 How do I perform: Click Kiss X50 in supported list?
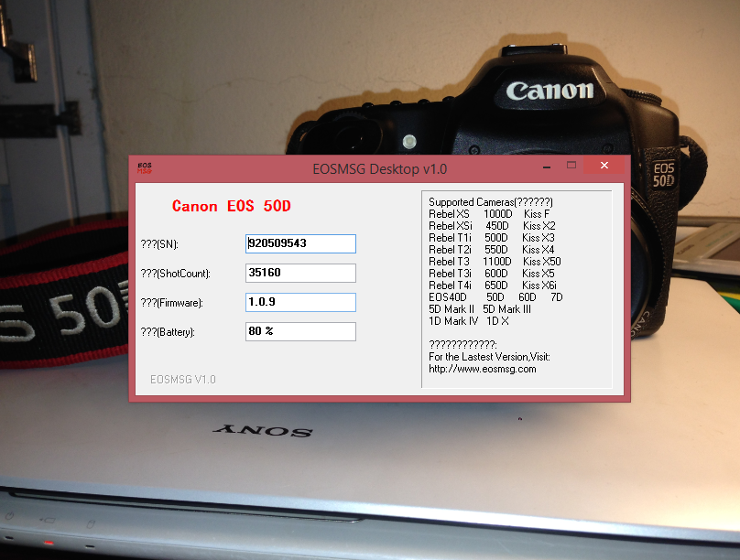point(542,262)
